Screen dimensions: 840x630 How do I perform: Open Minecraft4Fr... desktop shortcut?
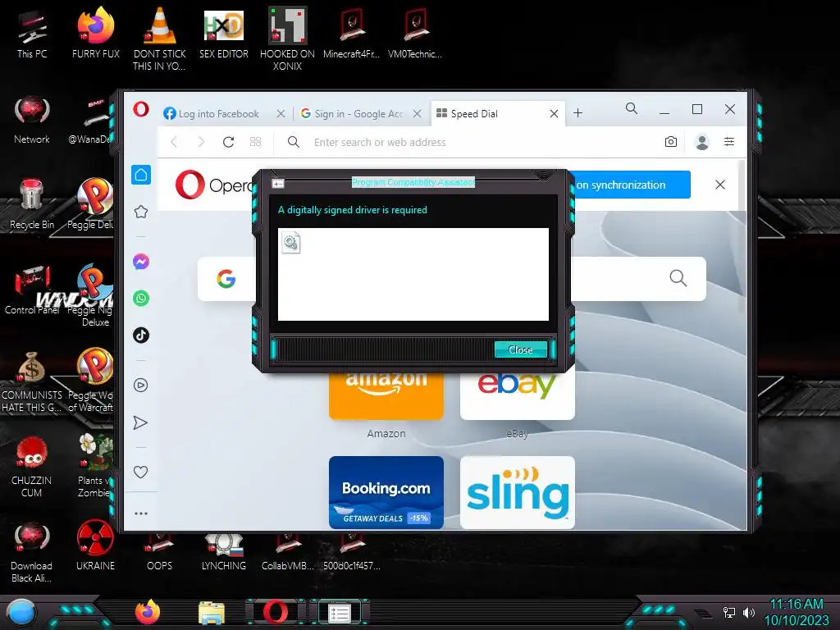click(x=351, y=33)
